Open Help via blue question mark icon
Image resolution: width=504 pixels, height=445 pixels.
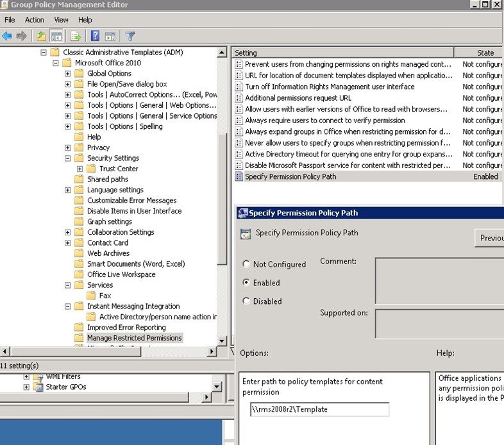(x=95, y=36)
